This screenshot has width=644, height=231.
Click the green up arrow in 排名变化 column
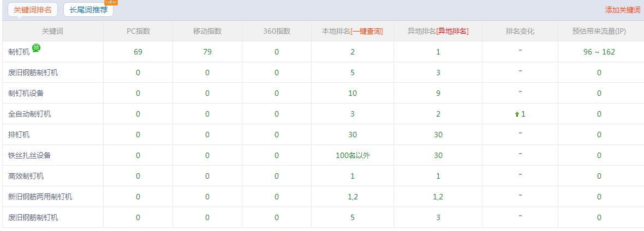click(x=516, y=114)
